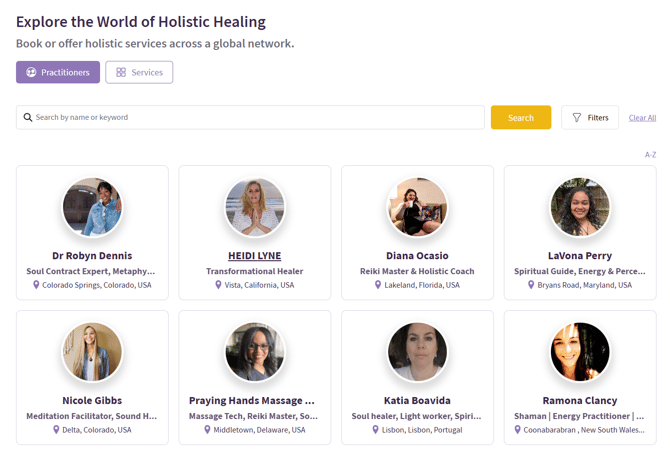Open Ramona Clancy's profile photo
The width and height of the screenshot is (670, 450).
click(x=580, y=352)
